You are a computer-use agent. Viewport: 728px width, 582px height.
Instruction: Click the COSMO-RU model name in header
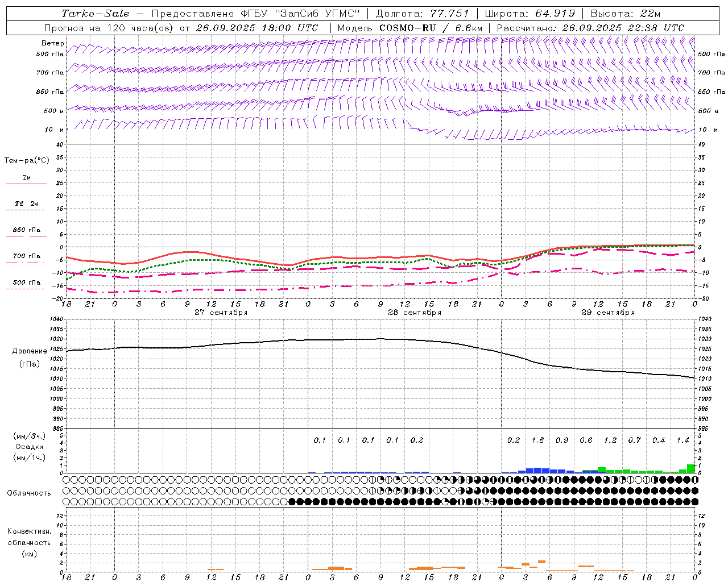tap(403, 28)
